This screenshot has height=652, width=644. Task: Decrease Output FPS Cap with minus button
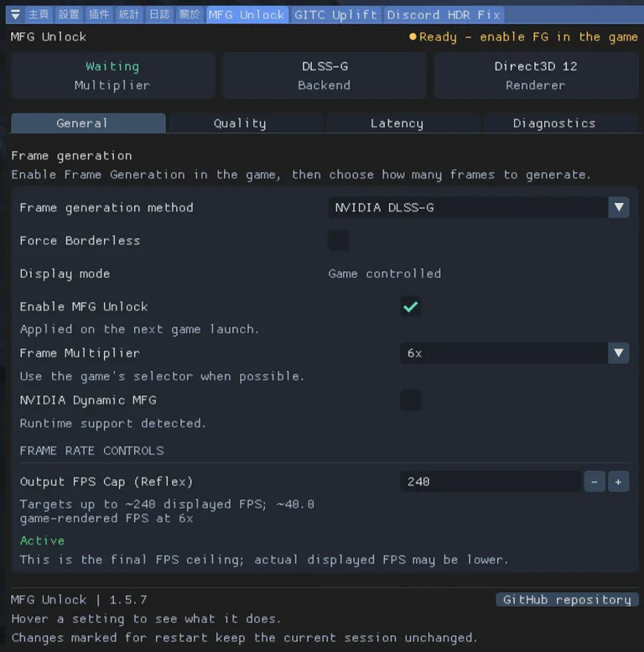pyautogui.click(x=595, y=482)
